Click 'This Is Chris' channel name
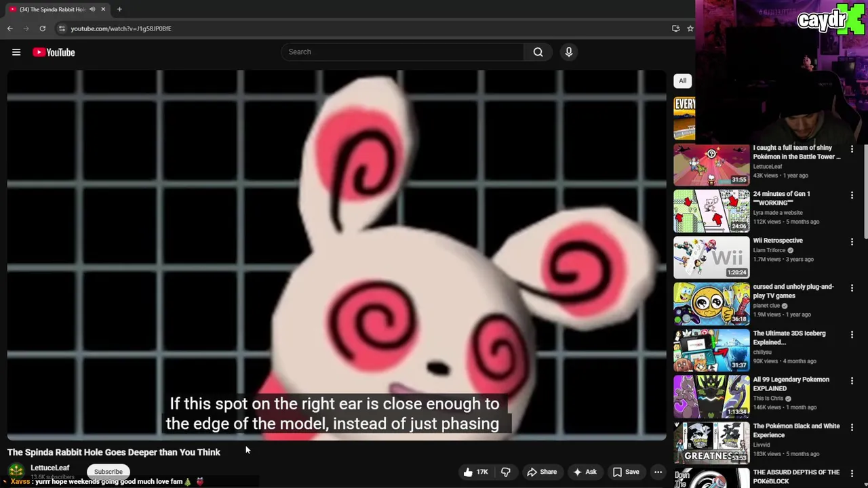The height and width of the screenshot is (488, 868). (768, 399)
